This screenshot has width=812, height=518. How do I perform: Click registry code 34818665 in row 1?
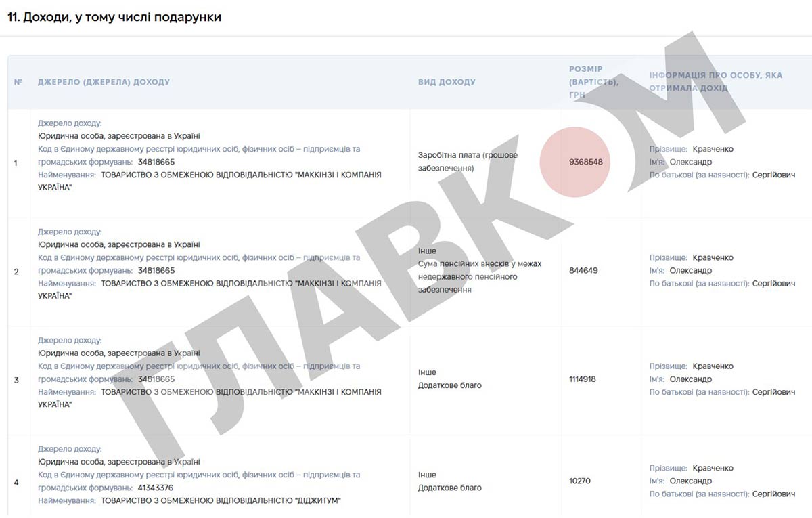click(x=156, y=162)
